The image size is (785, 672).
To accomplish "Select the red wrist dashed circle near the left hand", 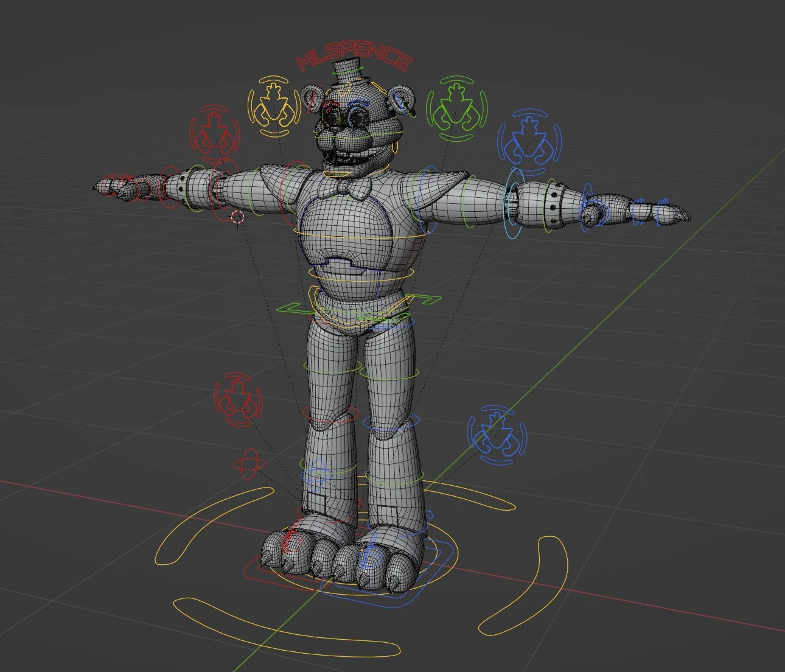I will [x=236, y=216].
